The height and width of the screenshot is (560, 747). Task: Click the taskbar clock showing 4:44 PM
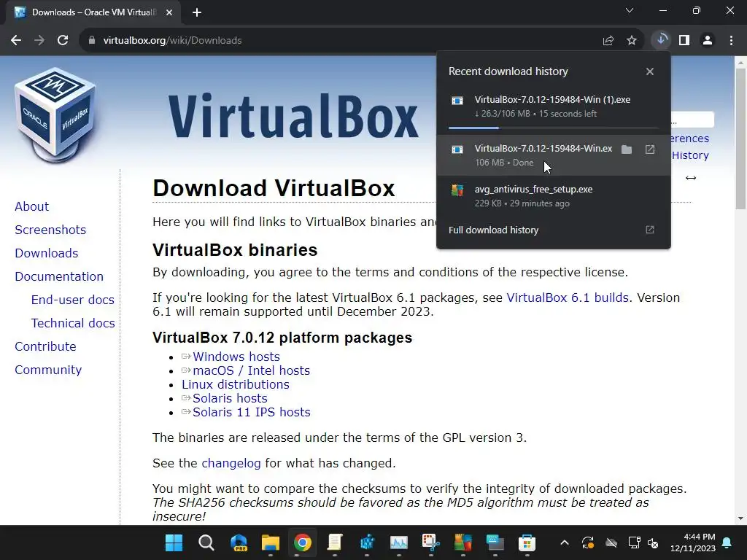[693, 542]
